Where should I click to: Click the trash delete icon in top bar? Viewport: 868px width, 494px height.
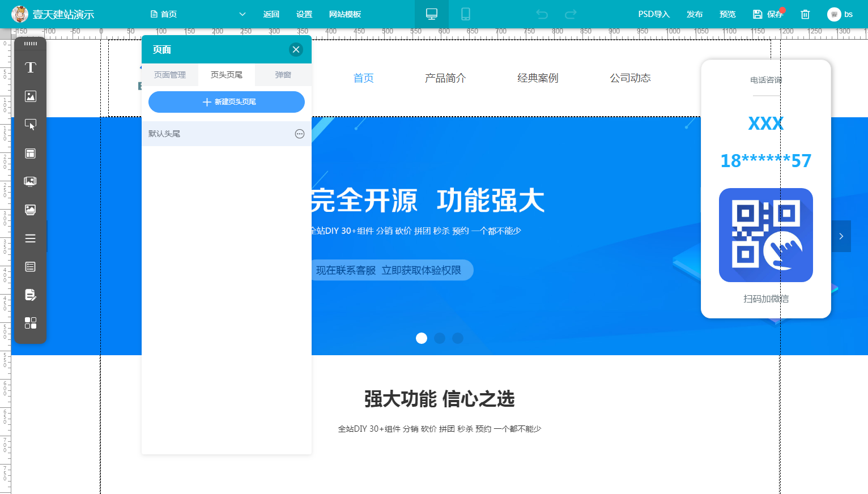tap(805, 14)
